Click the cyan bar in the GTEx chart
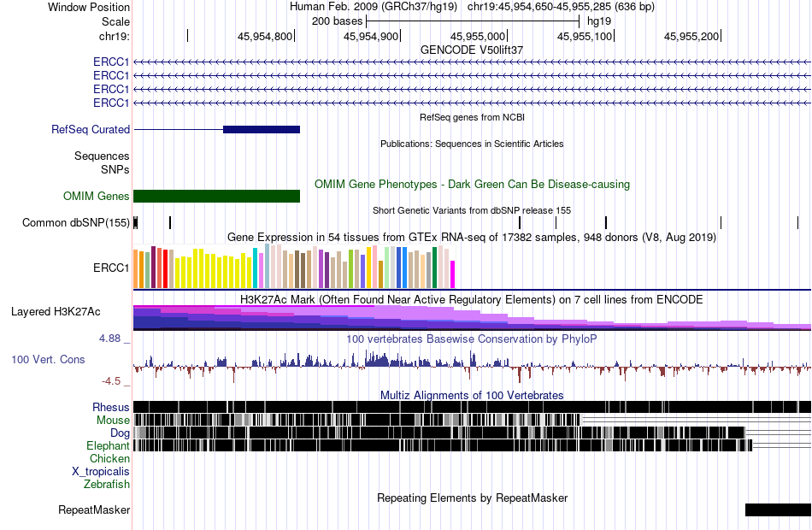812x530 pixels. (x=256, y=268)
